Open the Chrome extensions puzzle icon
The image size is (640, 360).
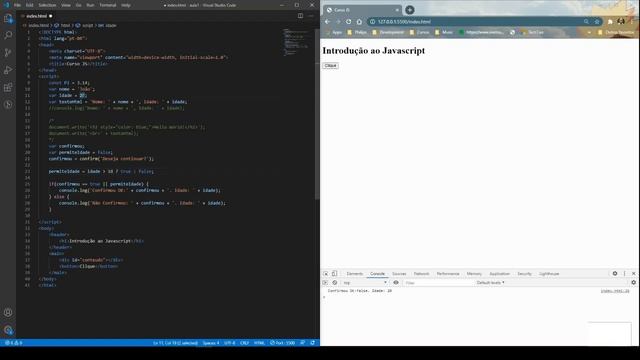(610, 22)
